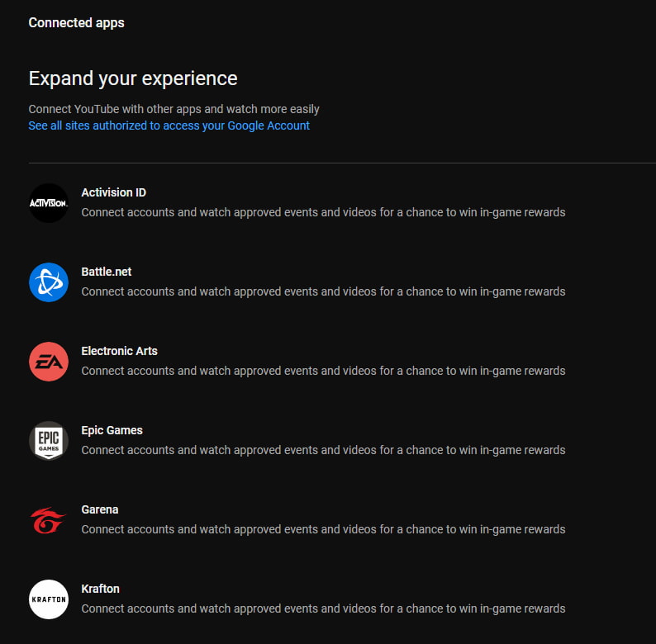The height and width of the screenshot is (644, 656).
Task: Select the Electronic Arts title
Action: tap(119, 351)
